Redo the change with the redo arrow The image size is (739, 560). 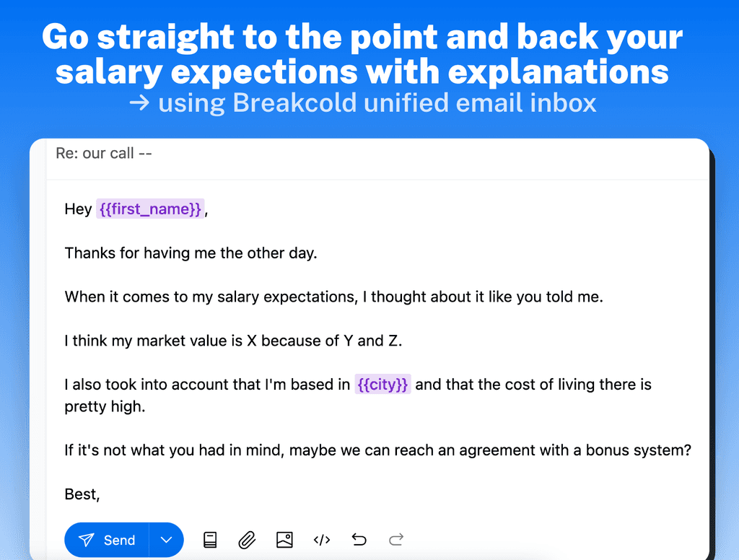pyautogui.click(x=395, y=539)
